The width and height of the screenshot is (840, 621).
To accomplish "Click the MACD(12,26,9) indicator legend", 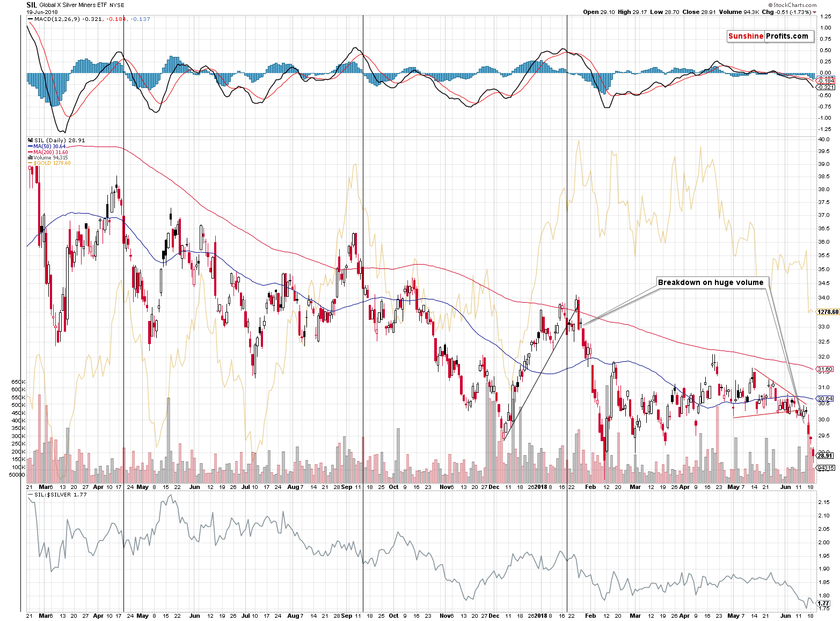I will click(x=89, y=19).
